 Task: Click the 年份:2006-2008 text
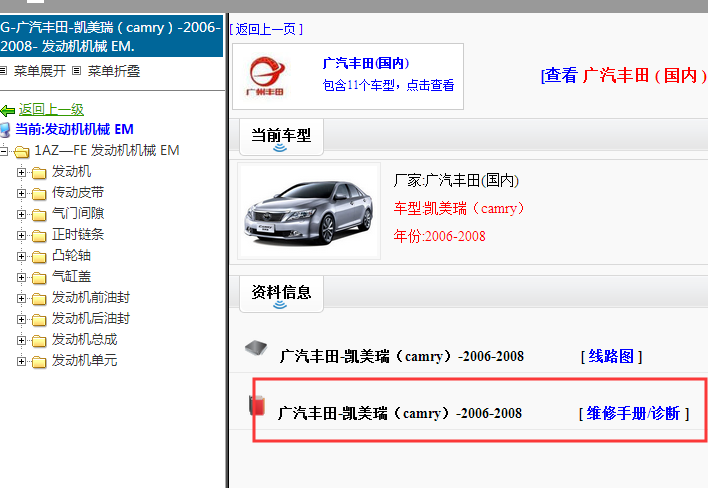click(x=439, y=236)
